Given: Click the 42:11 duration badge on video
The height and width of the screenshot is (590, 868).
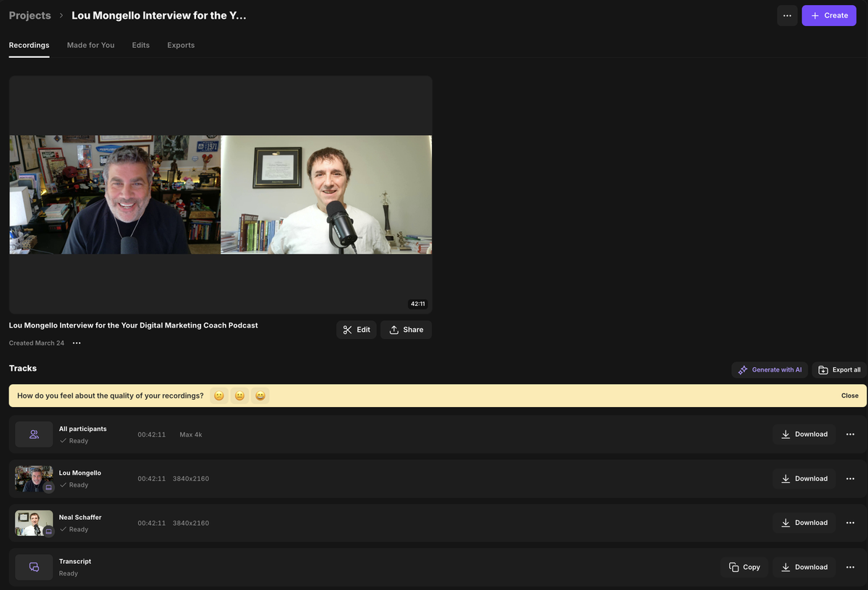Looking at the screenshot, I should tap(418, 304).
